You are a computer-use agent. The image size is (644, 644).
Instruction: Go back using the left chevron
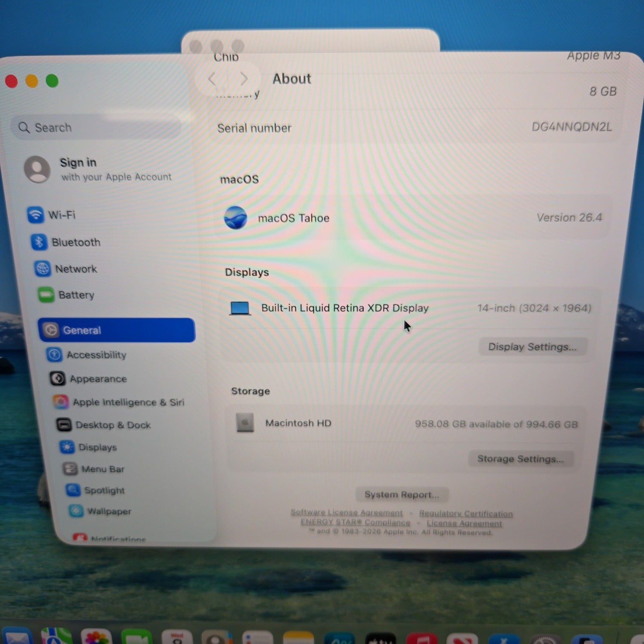coord(212,79)
